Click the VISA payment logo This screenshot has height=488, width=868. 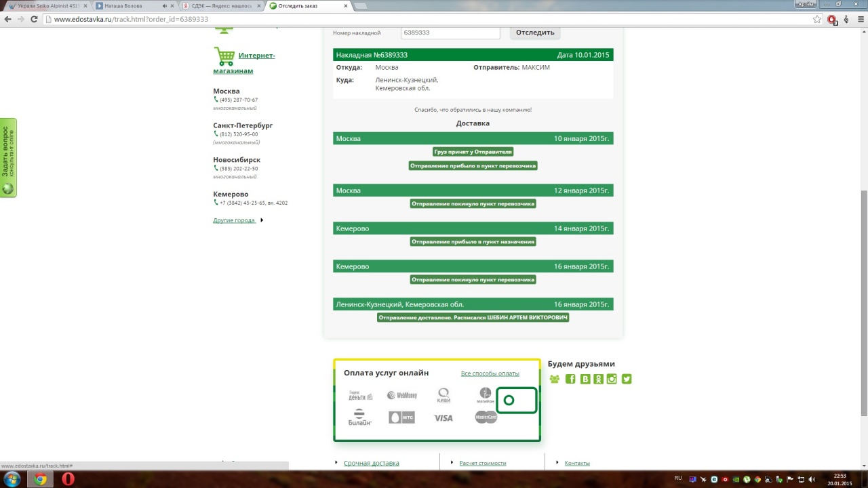pyautogui.click(x=443, y=418)
